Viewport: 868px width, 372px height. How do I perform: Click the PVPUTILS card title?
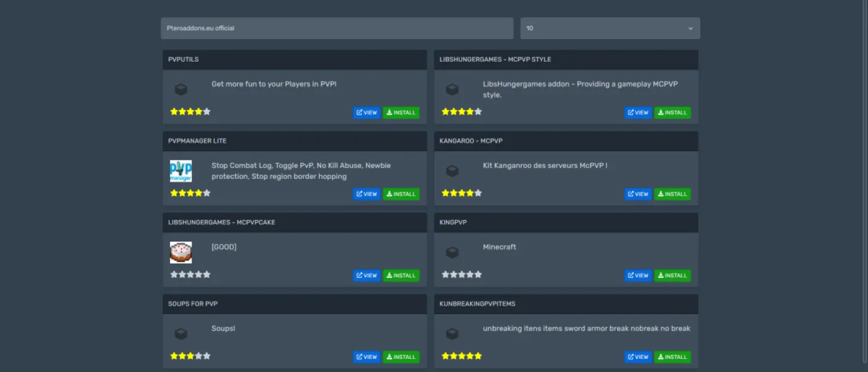tap(184, 59)
